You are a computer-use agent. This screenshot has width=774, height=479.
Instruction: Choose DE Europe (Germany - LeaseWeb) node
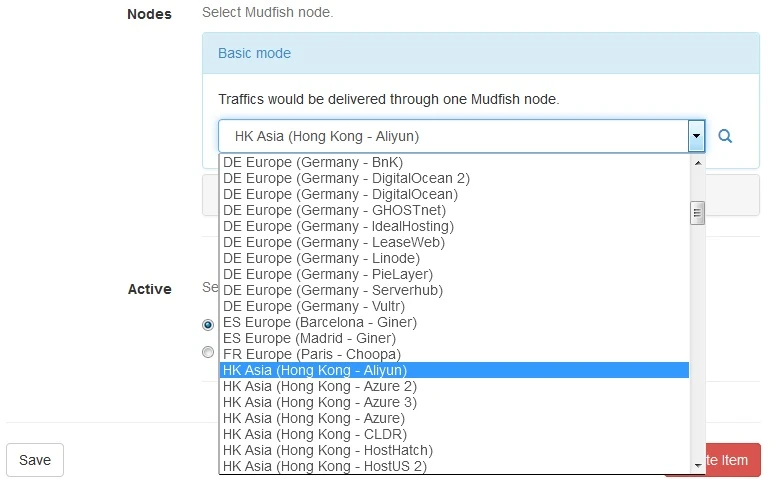333,242
